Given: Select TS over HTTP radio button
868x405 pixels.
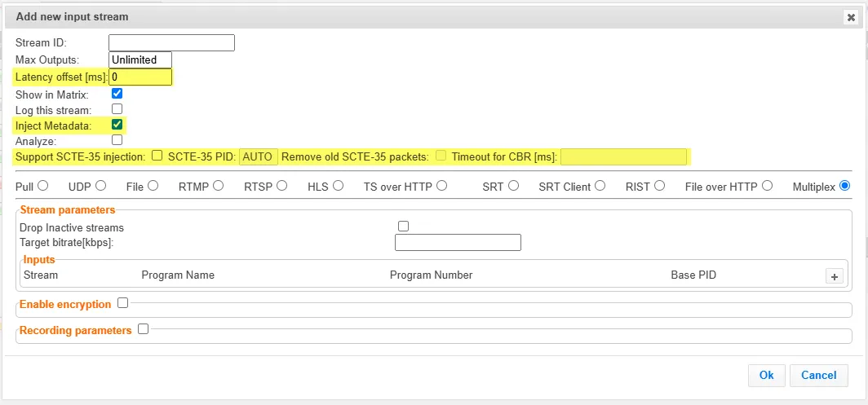Looking at the screenshot, I should tap(441, 186).
